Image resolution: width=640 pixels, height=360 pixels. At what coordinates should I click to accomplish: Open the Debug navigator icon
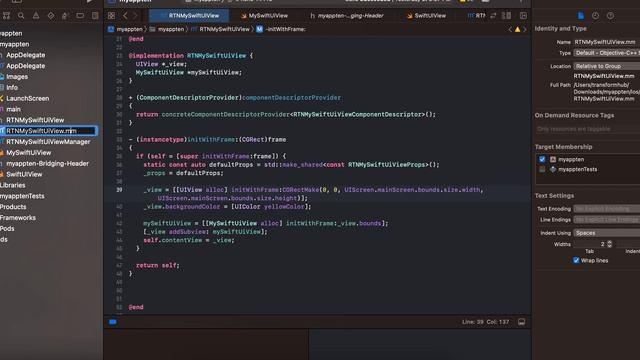click(65, 16)
